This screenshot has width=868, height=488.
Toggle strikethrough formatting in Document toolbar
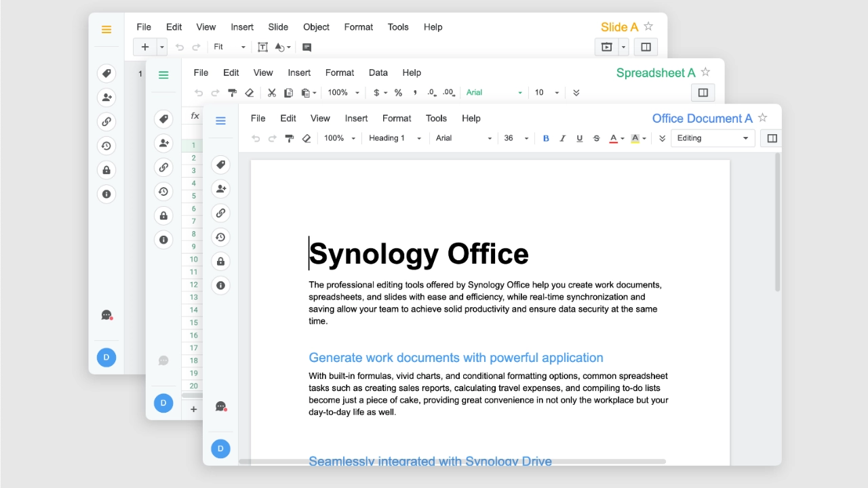[597, 138]
